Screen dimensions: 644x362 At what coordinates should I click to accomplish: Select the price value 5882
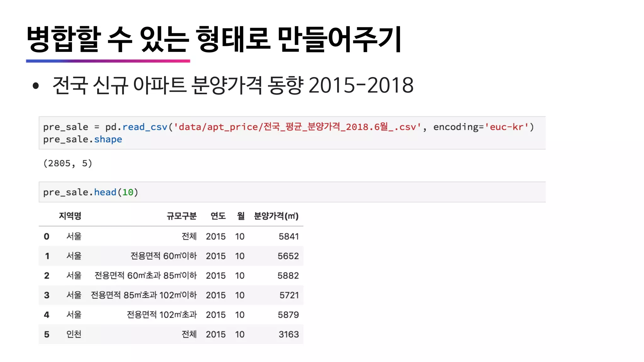tap(288, 276)
